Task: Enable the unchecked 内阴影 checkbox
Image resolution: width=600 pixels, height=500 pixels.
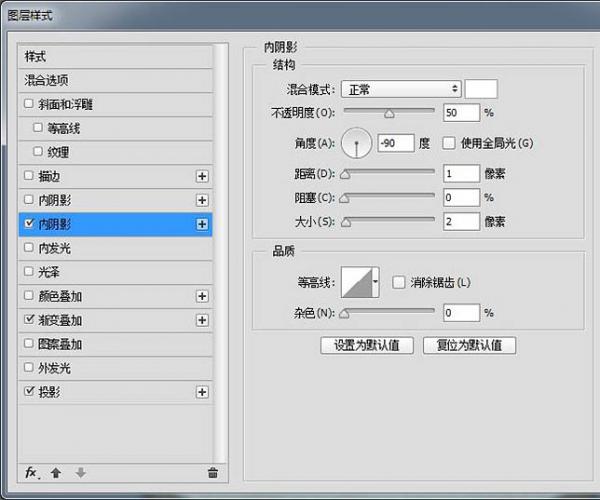Action: [29, 199]
